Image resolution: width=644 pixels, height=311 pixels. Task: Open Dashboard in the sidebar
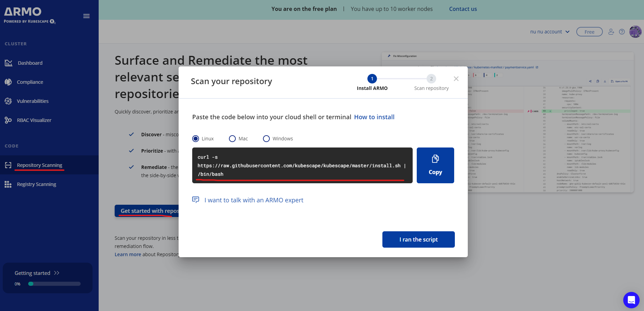click(49, 63)
